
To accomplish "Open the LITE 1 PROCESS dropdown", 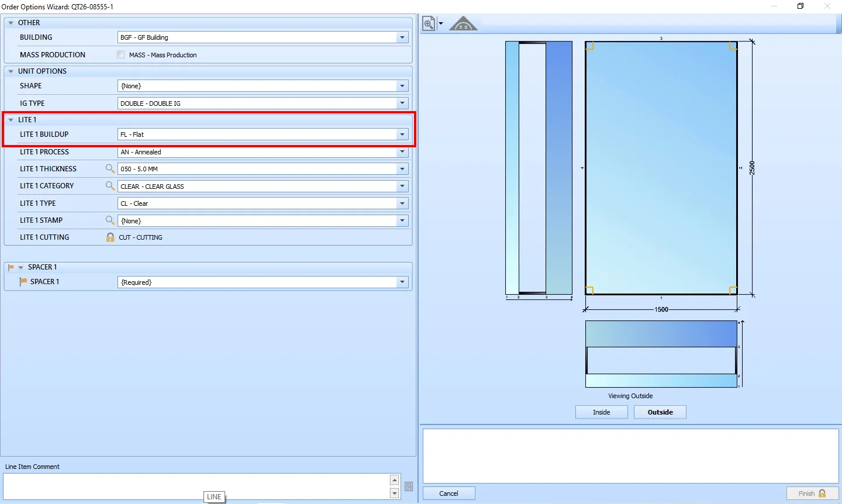I will click(x=402, y=152).
